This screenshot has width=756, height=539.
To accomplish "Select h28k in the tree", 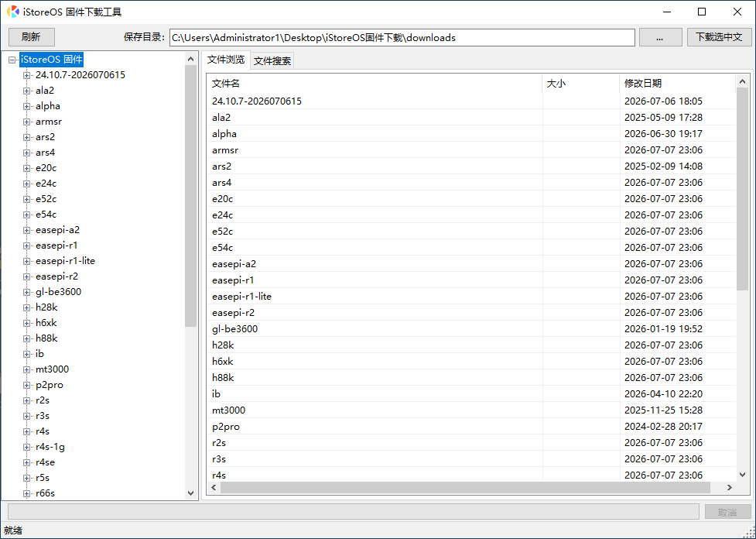I will pyautogui.click(x=46, y=307).
